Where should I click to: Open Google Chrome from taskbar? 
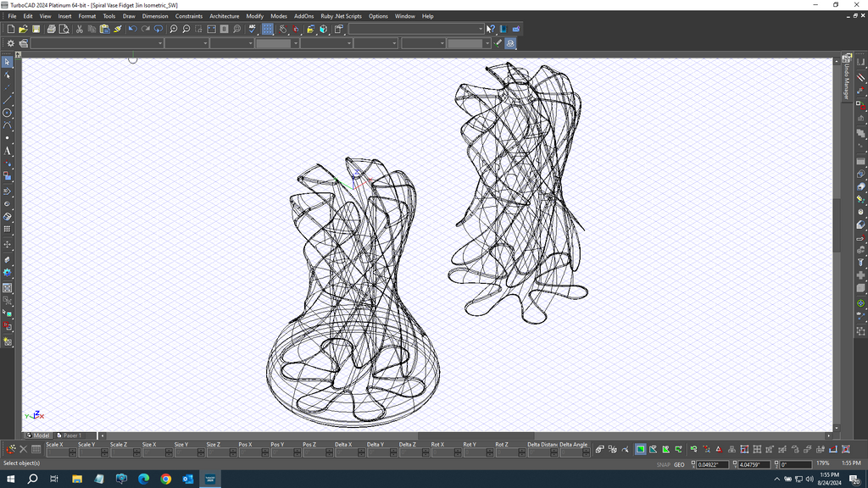point(165,480)
